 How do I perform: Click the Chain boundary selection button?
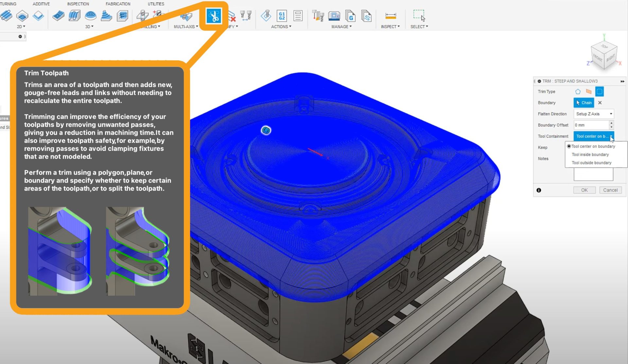584,103
